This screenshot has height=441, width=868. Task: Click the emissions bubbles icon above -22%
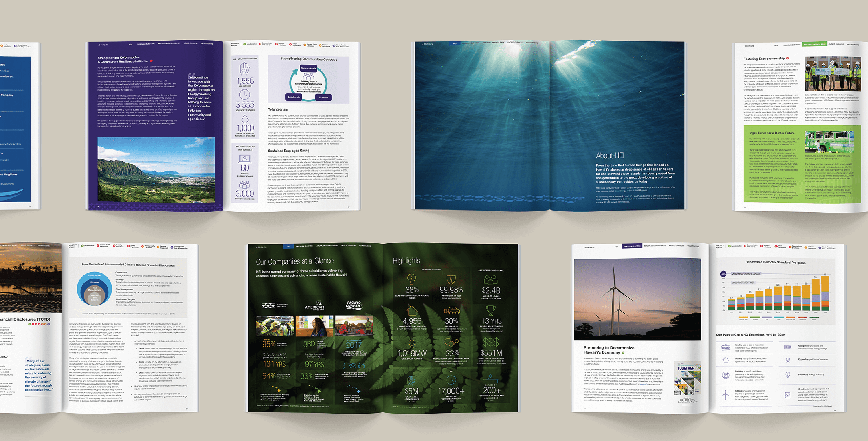pos(451,342)
